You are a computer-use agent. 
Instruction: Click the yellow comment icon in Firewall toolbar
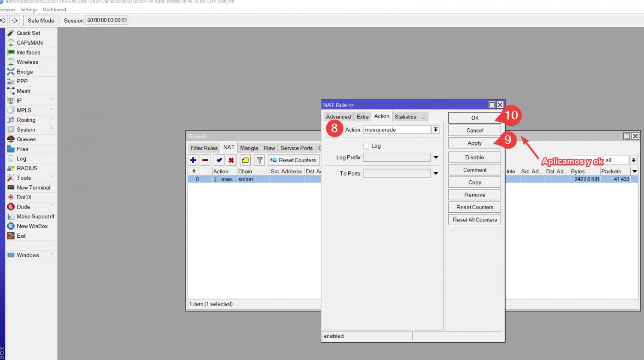tap(245, 160)
